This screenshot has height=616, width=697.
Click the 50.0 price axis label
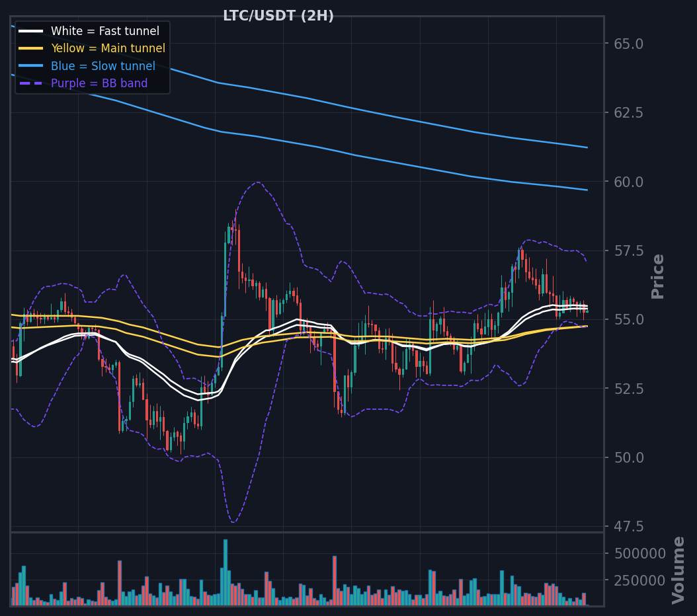pos(628,457)
